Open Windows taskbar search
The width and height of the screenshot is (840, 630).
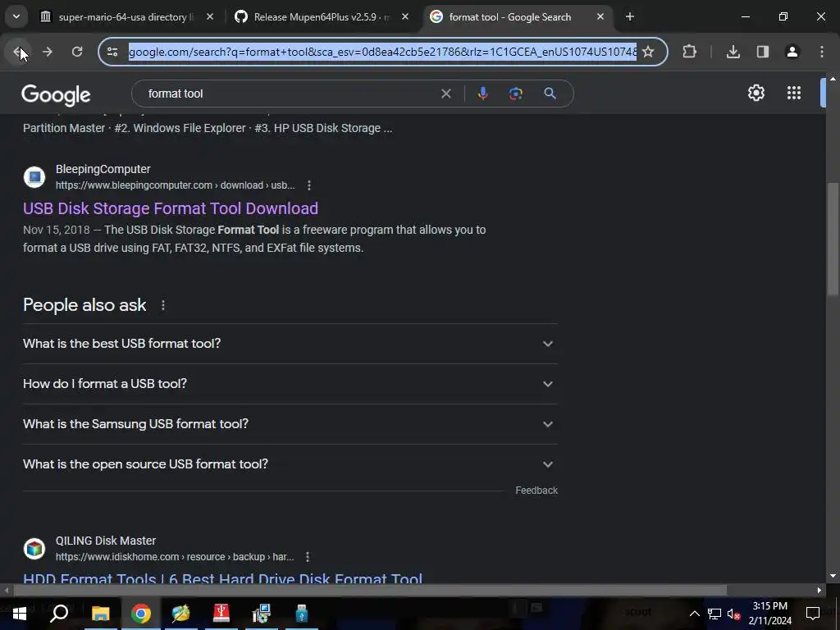click(x=59, y=614)
